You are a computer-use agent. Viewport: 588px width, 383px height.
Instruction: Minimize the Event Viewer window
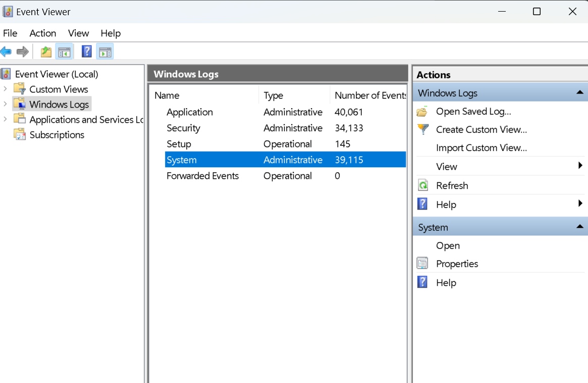[x=502, y=12]
